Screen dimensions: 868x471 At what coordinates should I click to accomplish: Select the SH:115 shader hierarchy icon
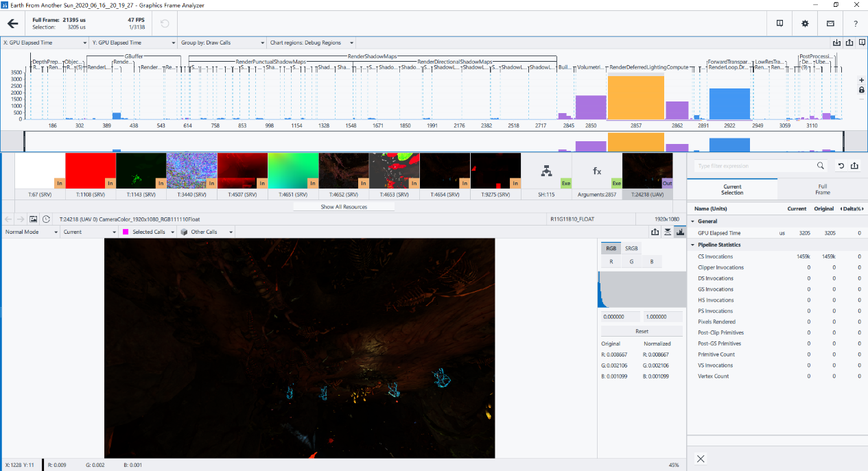coord(546,170)
